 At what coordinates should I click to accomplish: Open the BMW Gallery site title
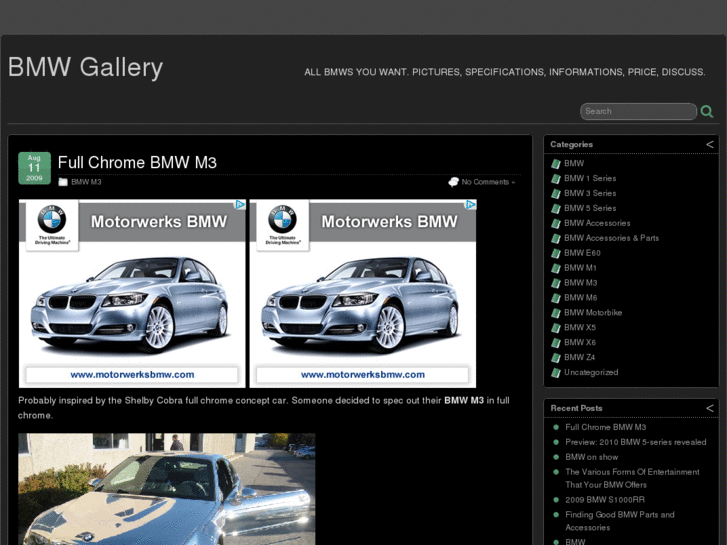click(85, 67)
